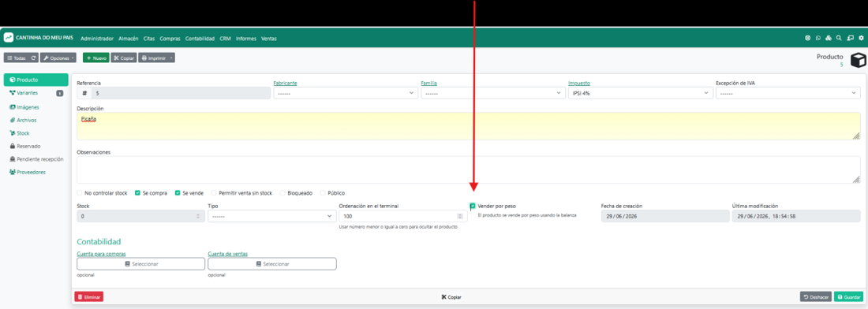
Task: Tick the Público checkbox
Action: 323,193
